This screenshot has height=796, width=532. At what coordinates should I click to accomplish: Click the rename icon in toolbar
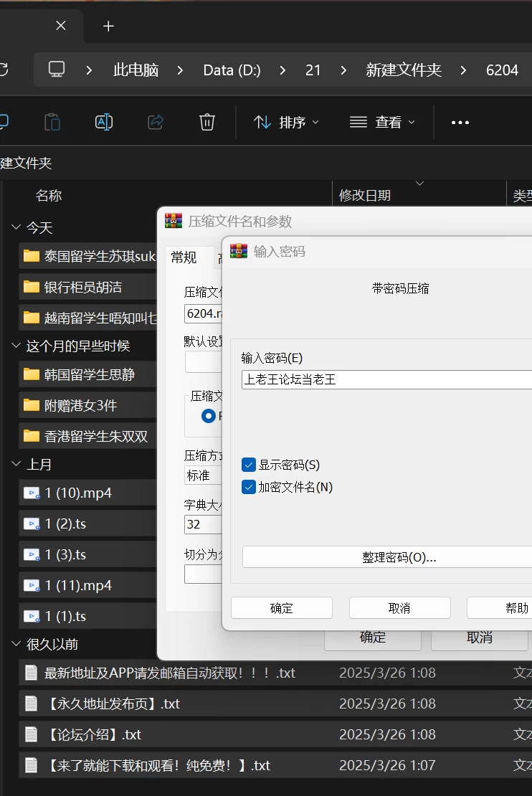(x=103, y=123)
